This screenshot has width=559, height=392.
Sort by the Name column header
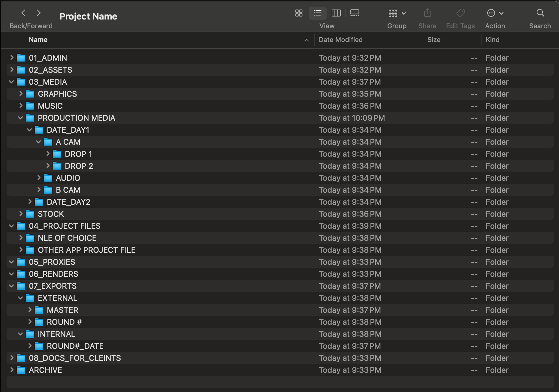pyautogui.click(x=38, y=40)
